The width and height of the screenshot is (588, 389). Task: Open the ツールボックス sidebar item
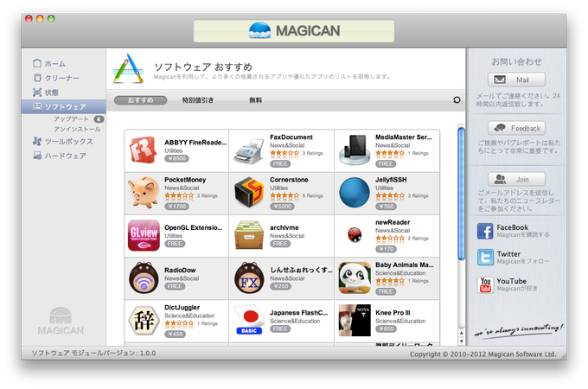click(63, 141)
